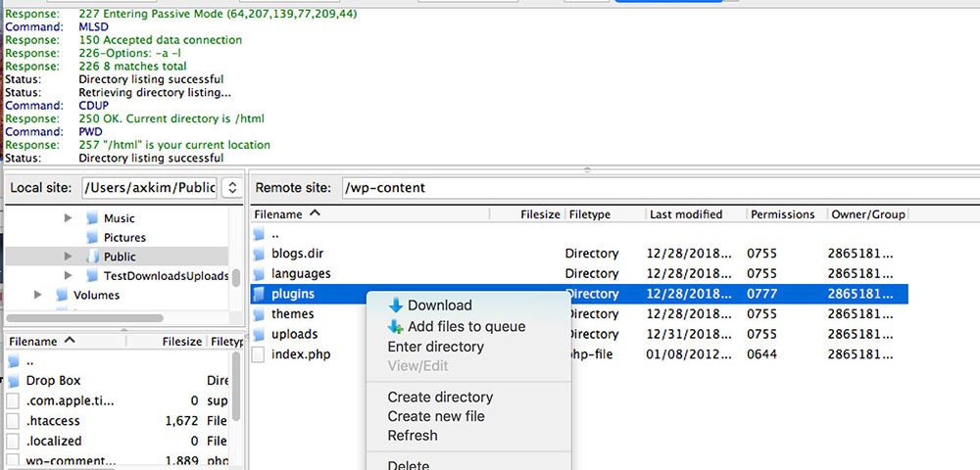Select Create new file menu entry

click(436, 416)
